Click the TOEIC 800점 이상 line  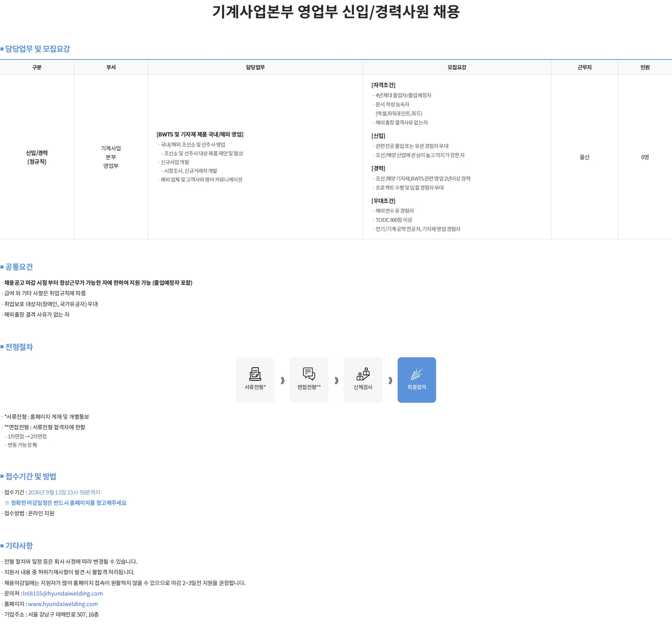pos(394,220)
